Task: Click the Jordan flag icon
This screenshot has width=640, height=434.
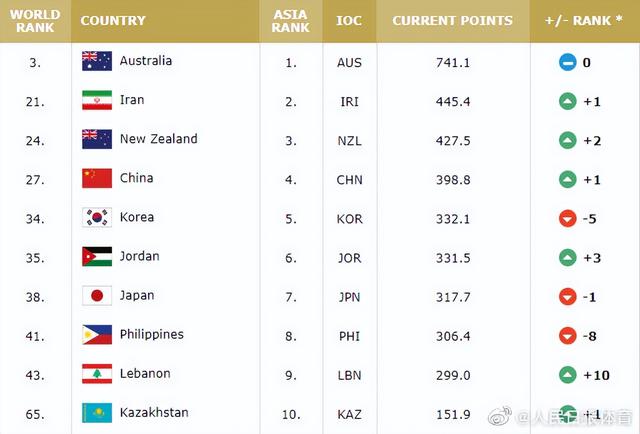Action: tap(97, 256)
